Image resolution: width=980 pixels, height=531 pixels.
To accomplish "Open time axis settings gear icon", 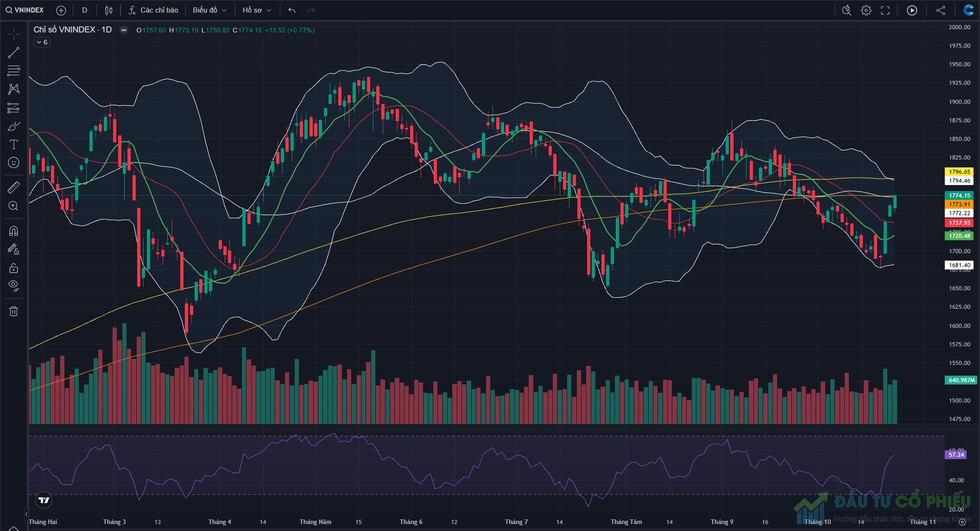I will pyautogui.click(x=962, y=522).
